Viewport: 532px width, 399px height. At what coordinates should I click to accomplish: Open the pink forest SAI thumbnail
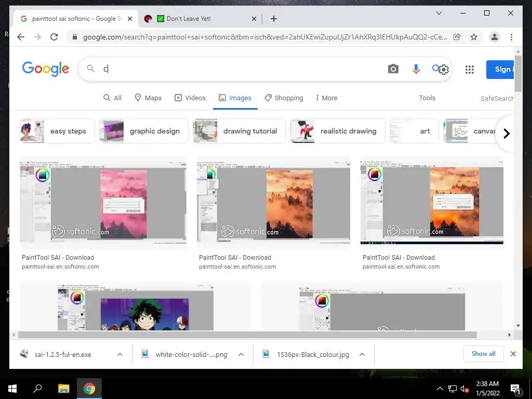pos(103,203)
